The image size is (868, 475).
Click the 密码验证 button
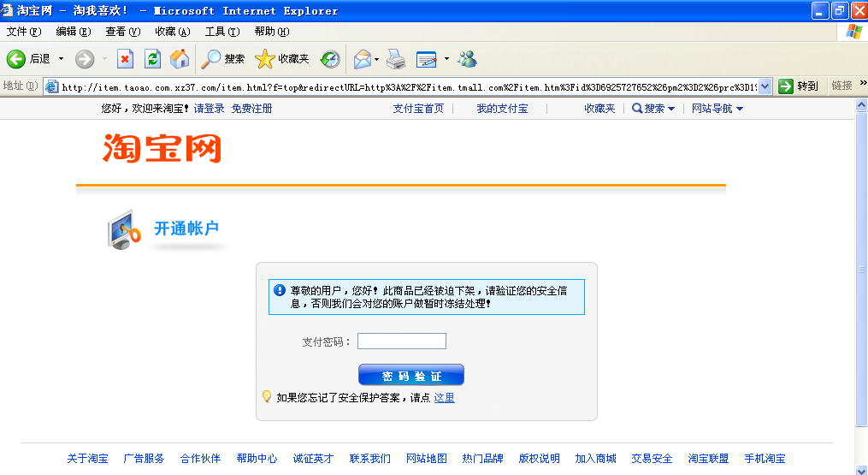[x=411, y=375]
